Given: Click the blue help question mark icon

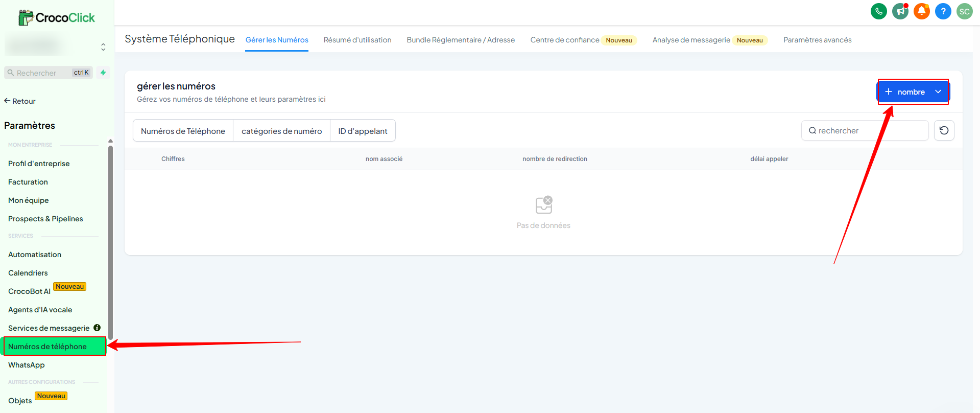Looking at the screenshot, I should pos(943,11).
